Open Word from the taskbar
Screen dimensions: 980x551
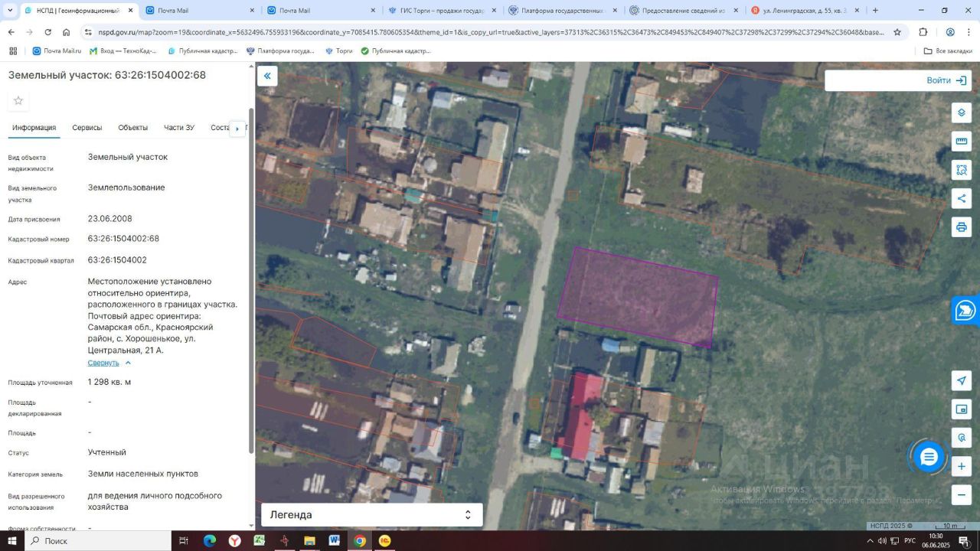[x=335, y=541]
